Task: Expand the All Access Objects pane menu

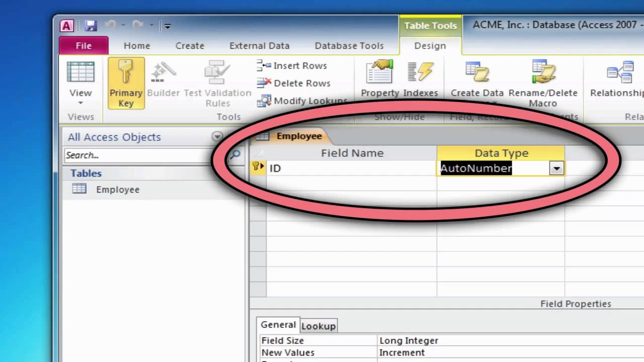Action: click(x=217, y=136)
